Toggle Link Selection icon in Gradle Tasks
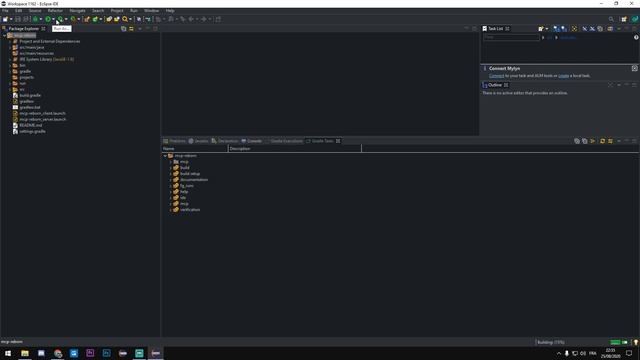The width and height of the screenshot is (640, 360). click(610, 141)
